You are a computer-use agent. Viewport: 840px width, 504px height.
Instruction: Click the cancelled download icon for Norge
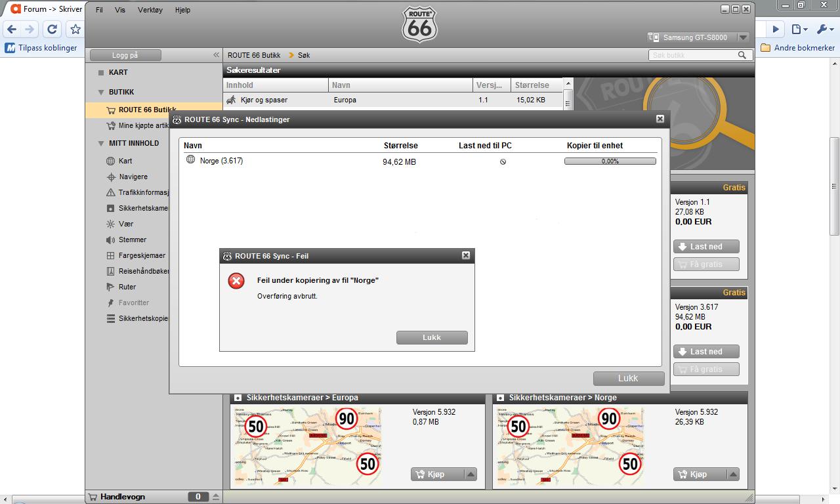click(x=503, y=161)
